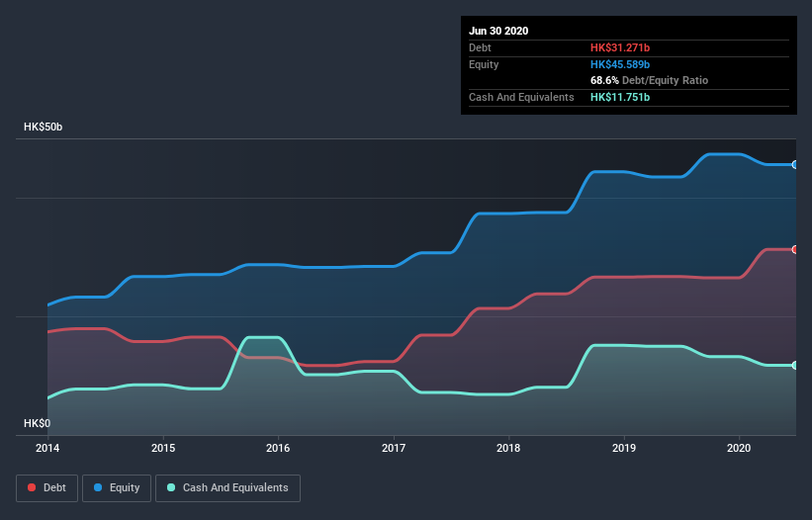Click the red Debt endpoint marker
812x520 pixels.
click(x=795, y=249)
